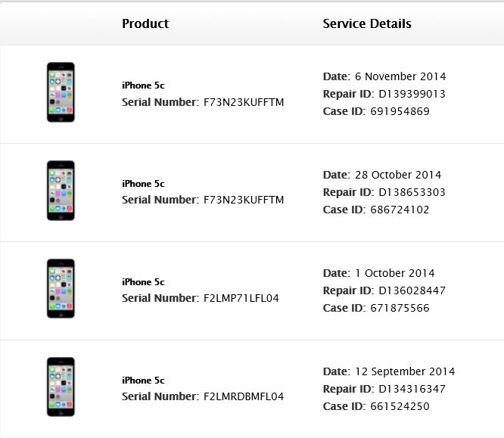The height and width of the screenshot is (438, 504).
Task: Click the Service Details column header
Action: click(x=367, y=23)
